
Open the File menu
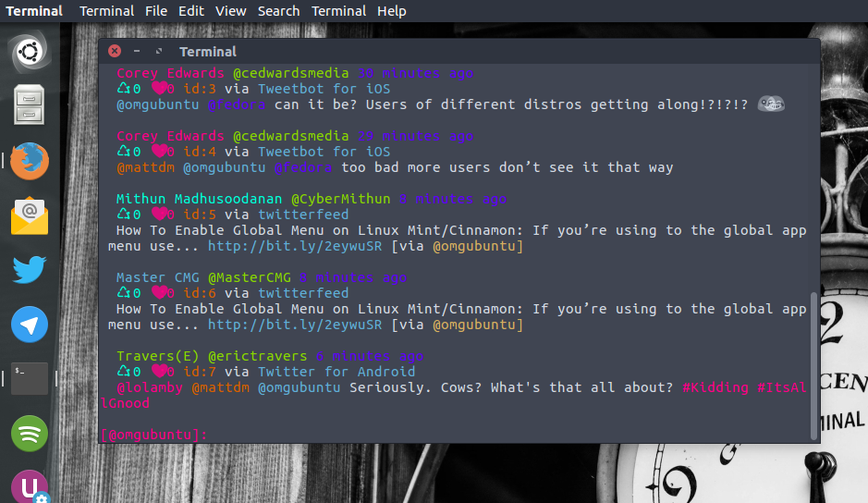(156, 11)
